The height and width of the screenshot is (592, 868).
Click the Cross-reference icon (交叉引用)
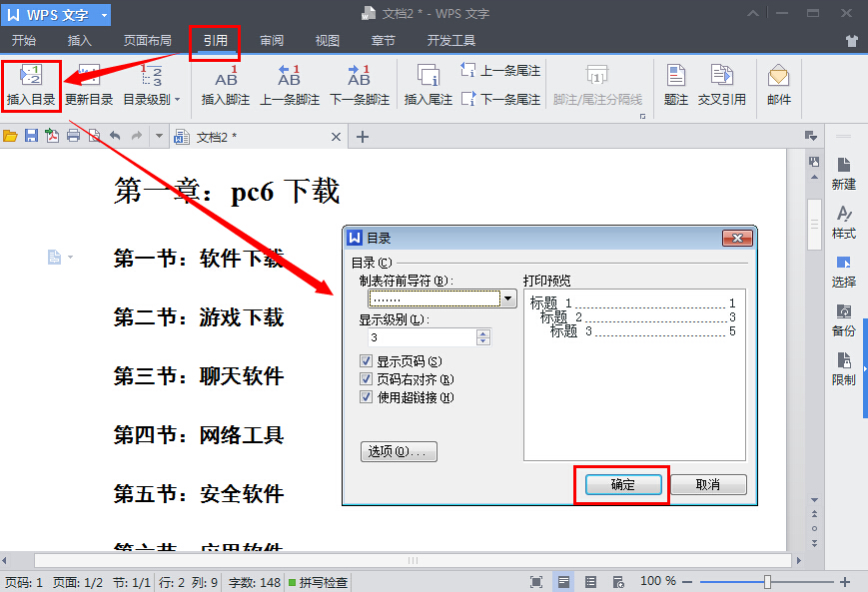point(721,84)
